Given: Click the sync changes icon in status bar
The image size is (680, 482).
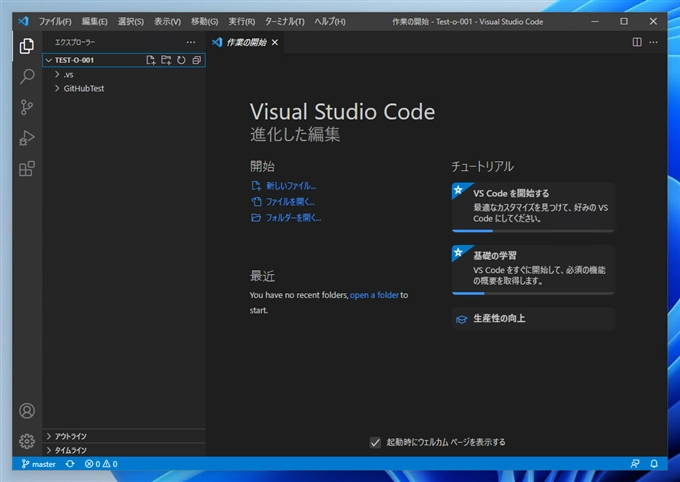Looking at the screenshot, I should point(70,464).
